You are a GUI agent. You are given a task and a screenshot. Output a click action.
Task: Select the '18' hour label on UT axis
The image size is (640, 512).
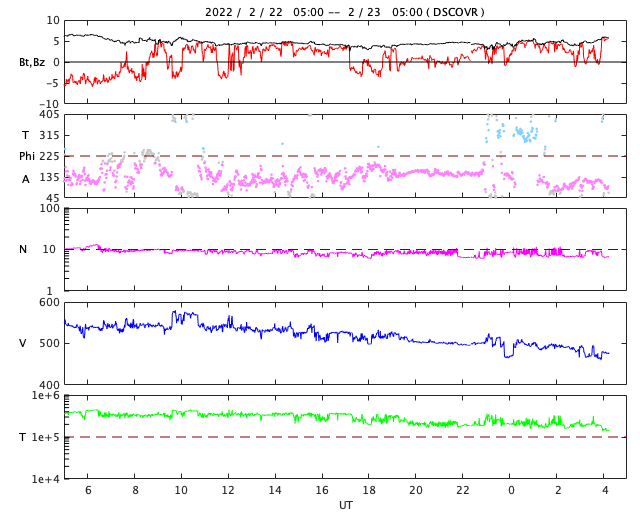pyautogui.click(x=369, y=490)
